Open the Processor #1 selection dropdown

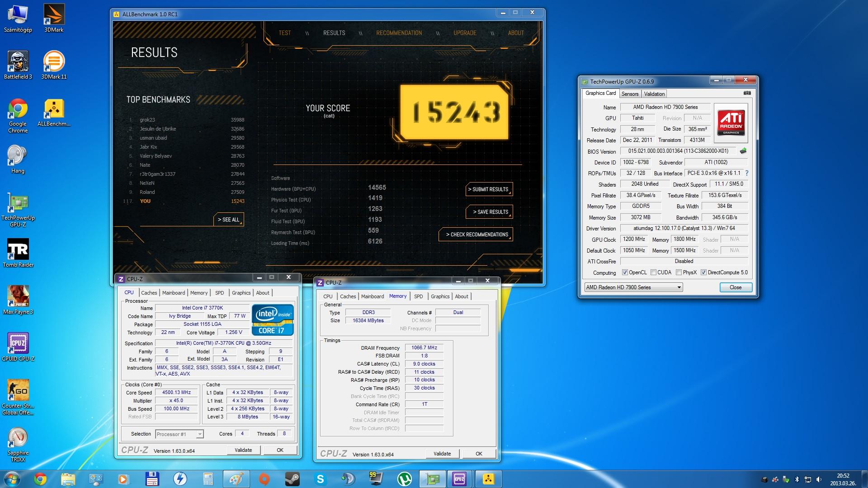179,434
